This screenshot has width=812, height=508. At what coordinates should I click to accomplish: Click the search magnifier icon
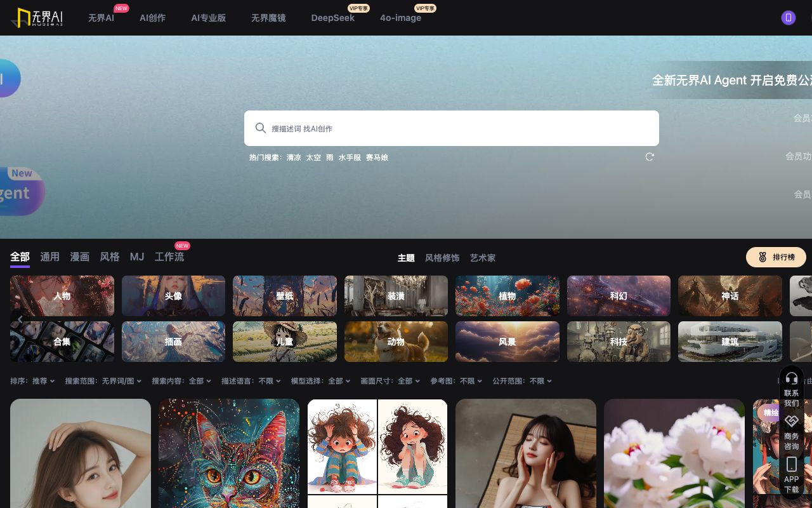[260, 128]
